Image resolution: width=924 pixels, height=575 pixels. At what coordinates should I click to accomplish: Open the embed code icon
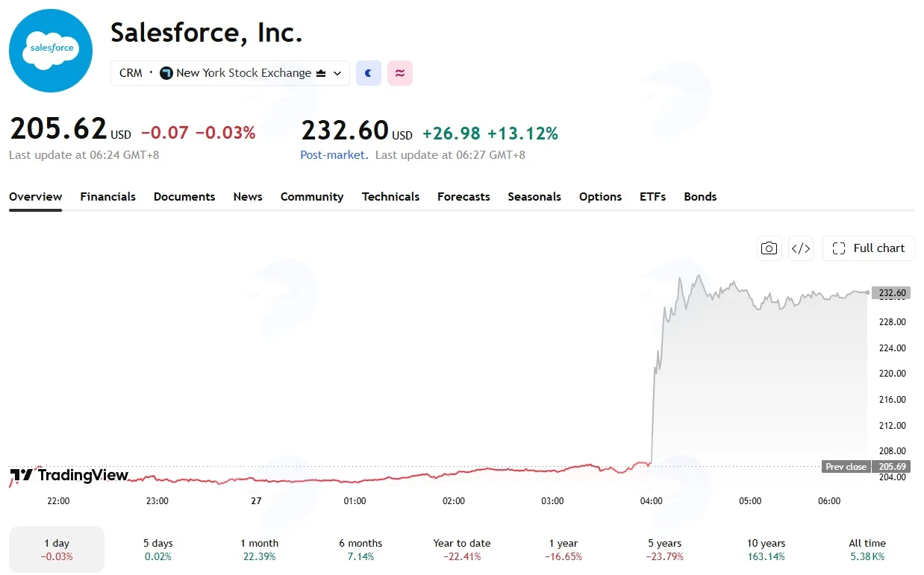[x=801, y=248]
